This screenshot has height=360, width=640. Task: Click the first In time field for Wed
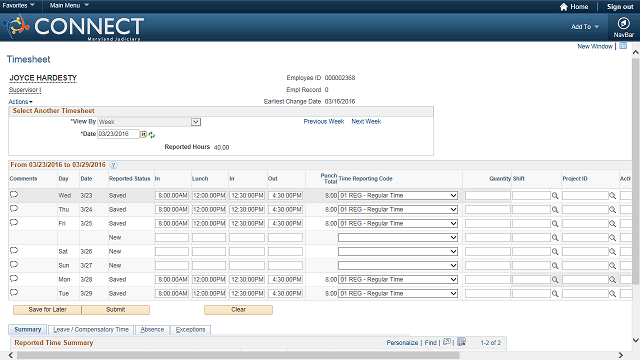[172, 196]
